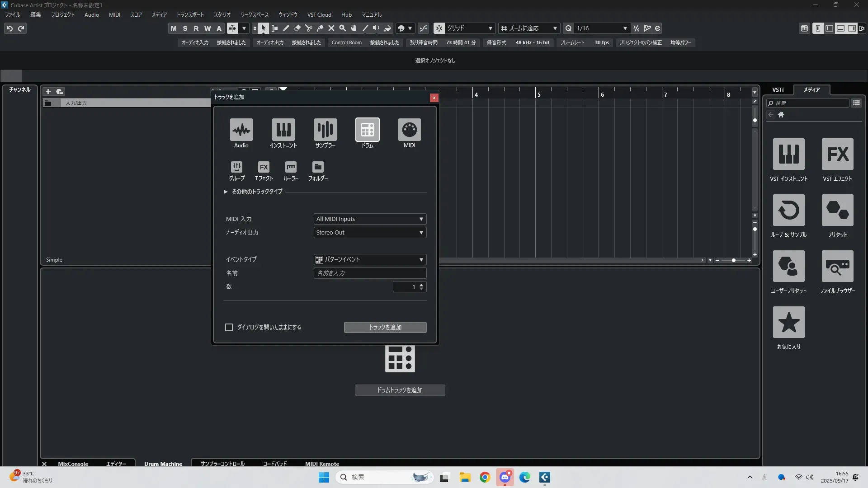Open the event type pattern dropdown
The height and width of the screenshot is (488, 868).
370,260
